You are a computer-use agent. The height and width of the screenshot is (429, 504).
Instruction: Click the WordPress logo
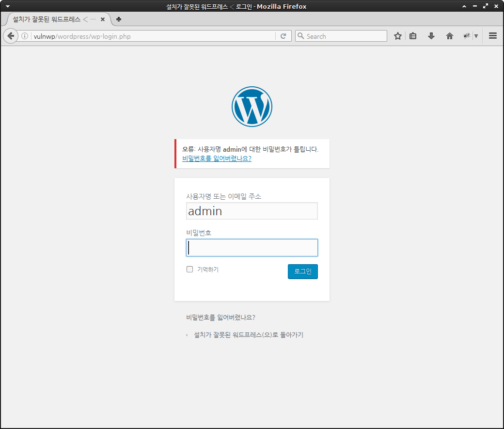[252, 107]
